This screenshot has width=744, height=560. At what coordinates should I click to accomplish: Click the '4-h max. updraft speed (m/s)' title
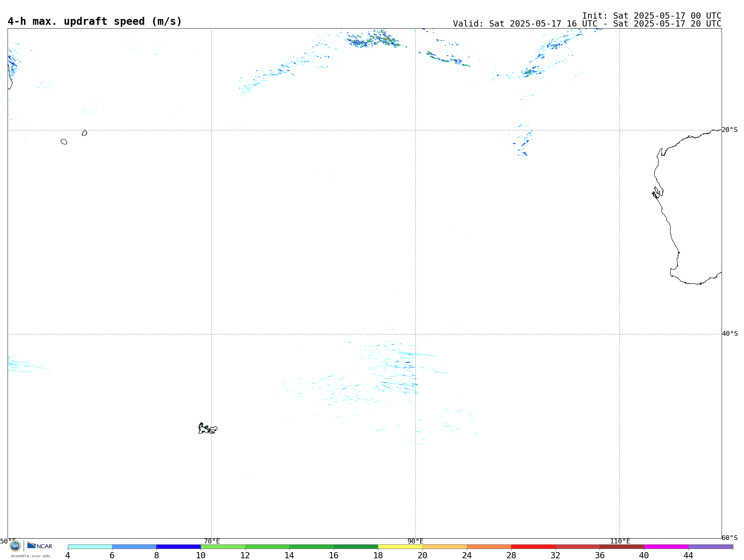pos(95,21)
